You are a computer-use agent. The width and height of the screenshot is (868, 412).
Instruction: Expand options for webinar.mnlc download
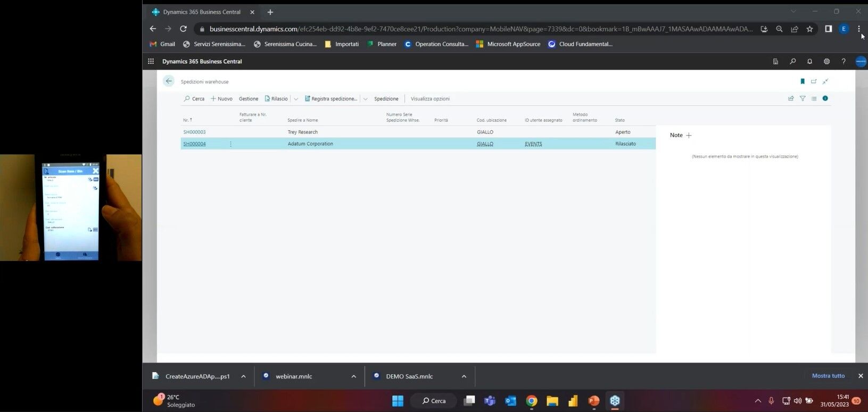point(353,376)
